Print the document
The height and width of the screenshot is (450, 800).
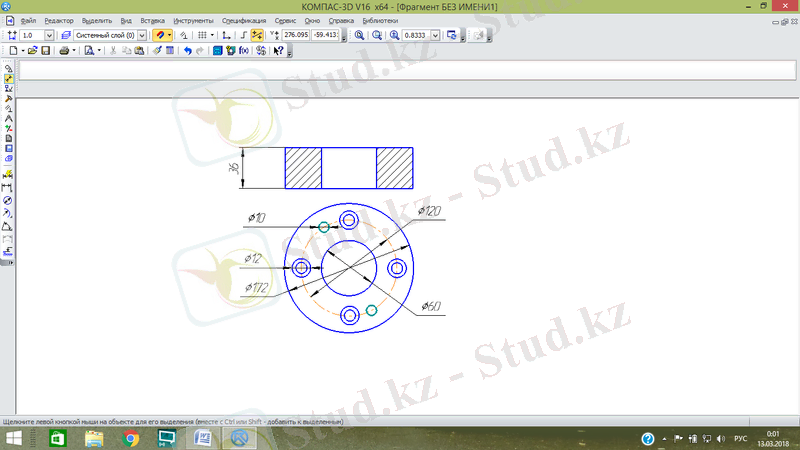click(64, 51)
